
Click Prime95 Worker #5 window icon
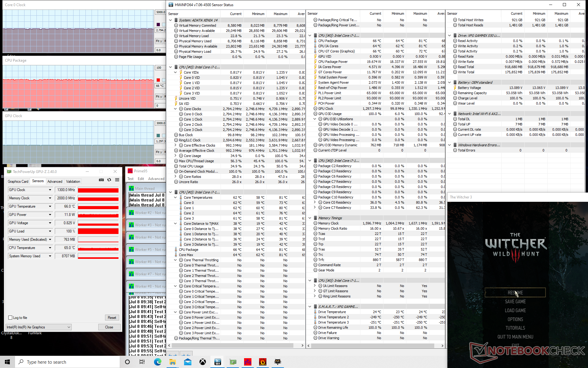coord(131,249)
